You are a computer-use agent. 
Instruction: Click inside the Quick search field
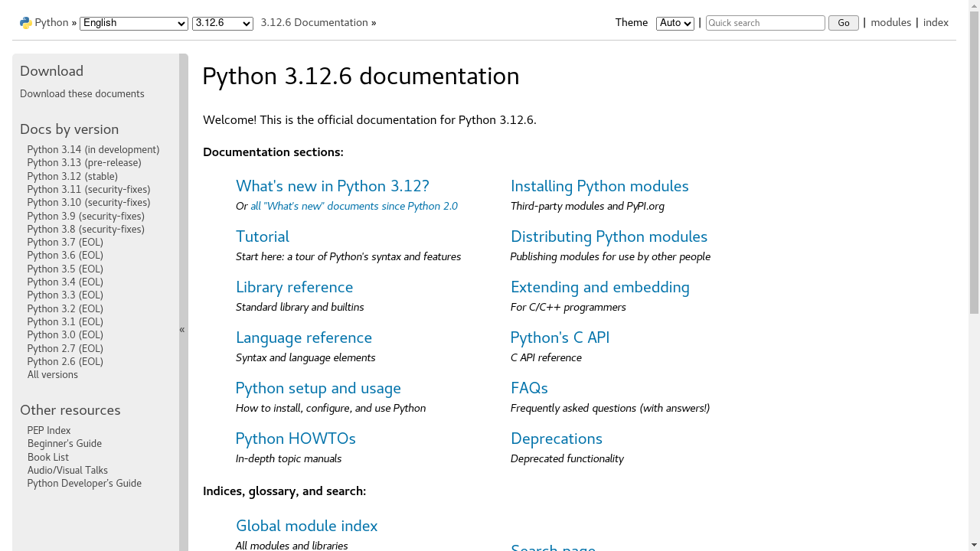[764, 23]
